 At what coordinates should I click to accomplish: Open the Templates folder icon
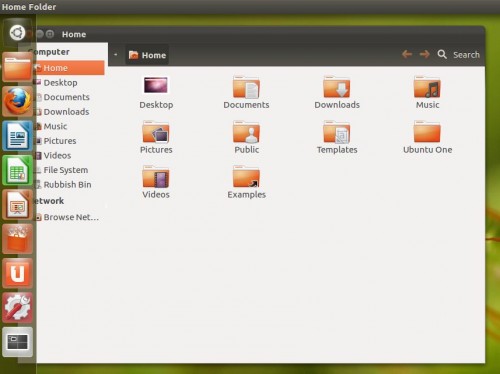(x=337, y=132)
